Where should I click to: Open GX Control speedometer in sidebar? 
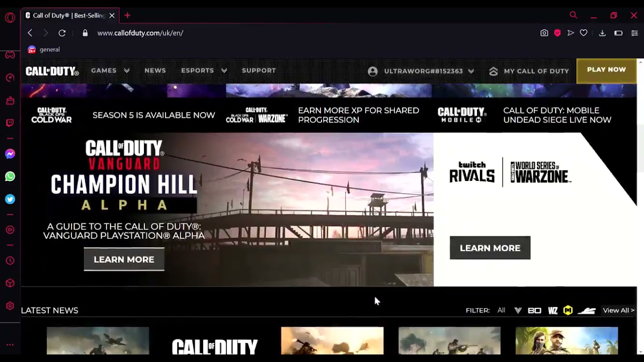(10, 78)
